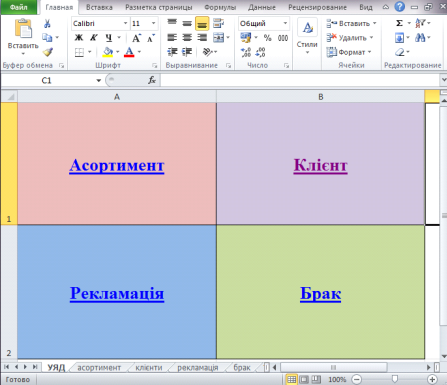Image resolution: width=447 pixels, height=385 pixels.
Task: Toggle underline Ч formatting
Action: [x=109, y=38]
